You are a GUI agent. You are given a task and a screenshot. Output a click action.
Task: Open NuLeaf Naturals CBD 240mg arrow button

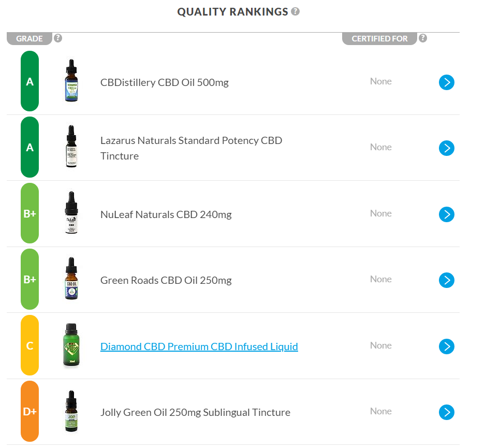(x=447, y=214)
